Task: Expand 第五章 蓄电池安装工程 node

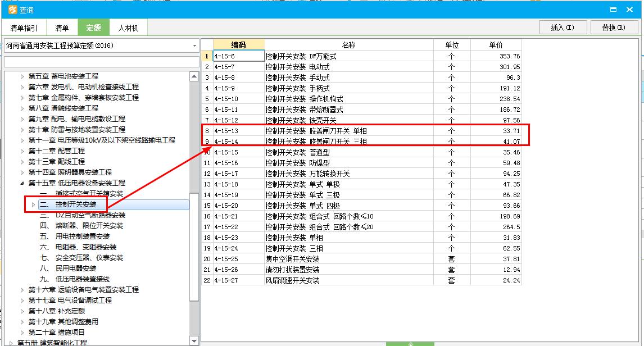Action: point(22,76)
